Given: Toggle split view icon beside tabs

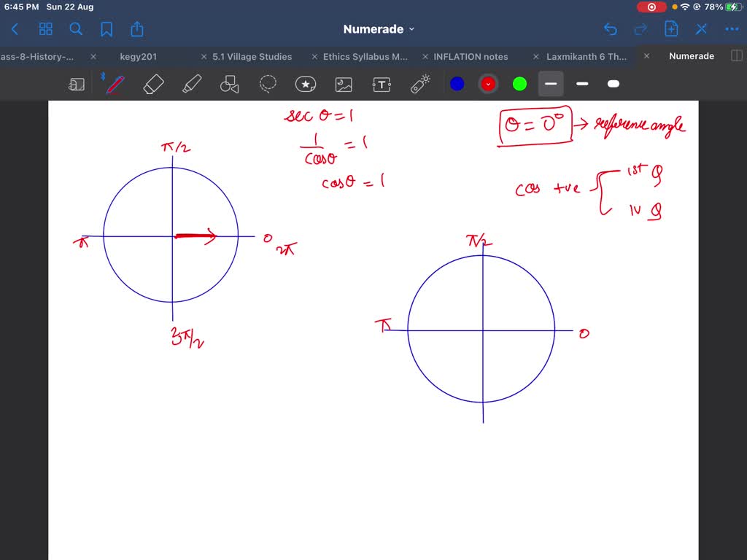Looking at the screenshot, I should (x=737, y=56).
